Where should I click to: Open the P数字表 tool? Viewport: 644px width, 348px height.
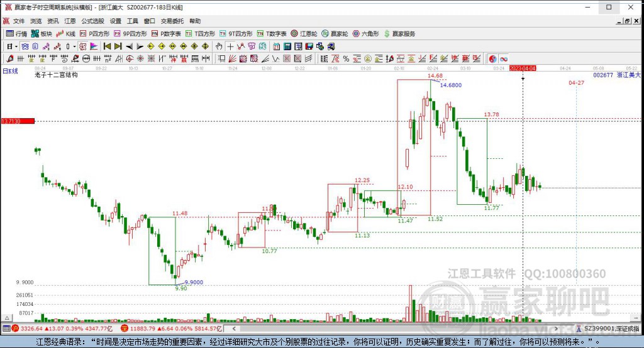click(x=166, y=34)
